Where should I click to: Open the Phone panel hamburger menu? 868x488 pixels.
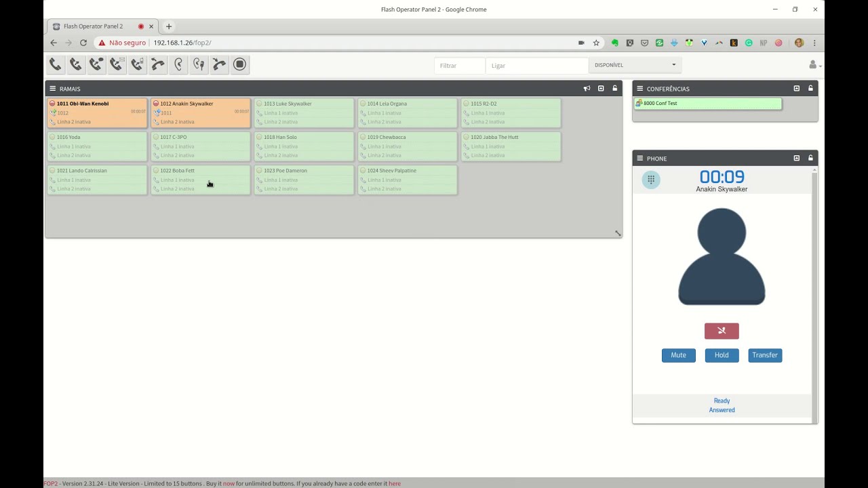639,159
